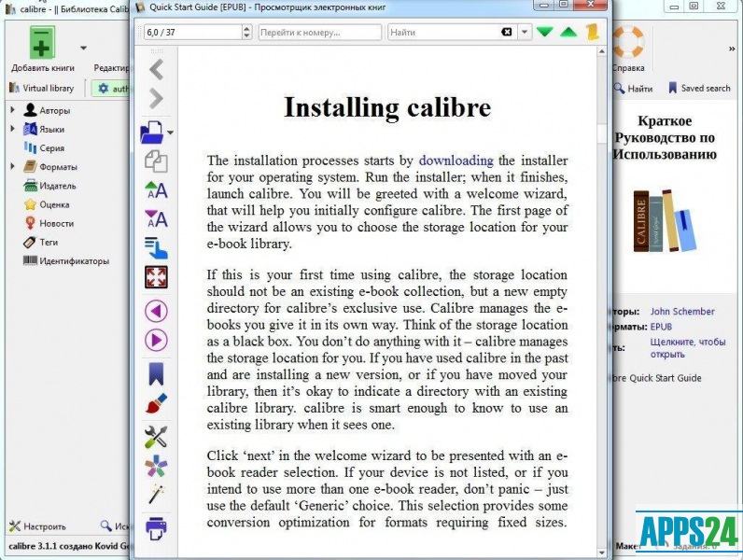This screenshot has height=560, width=743.
Task: Open the paintbrush themes icon
Action: coord(157,403)
